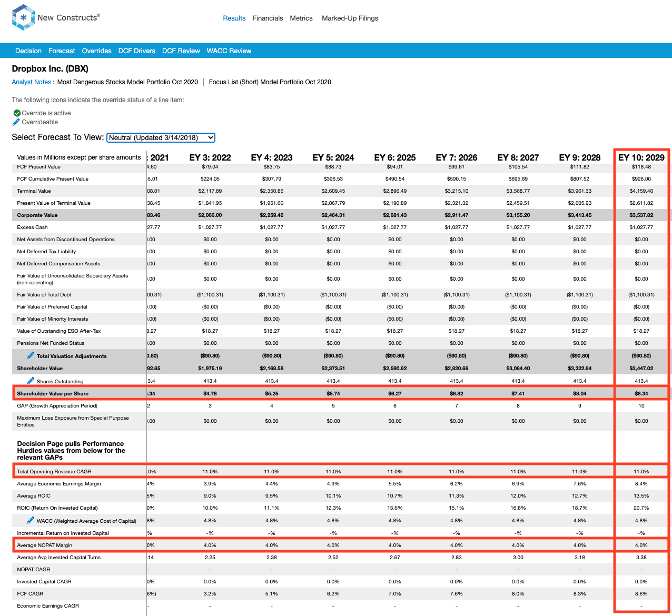Open the Financials menu
The height and width of the screenshot is (616, 672).
tap(268, 18)
